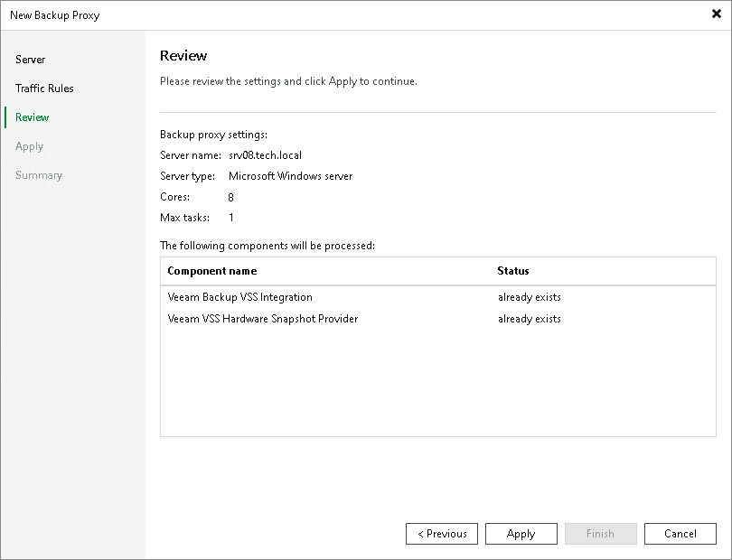
Task: Click the Max tasks value 1
Action: tap(231, 218)
